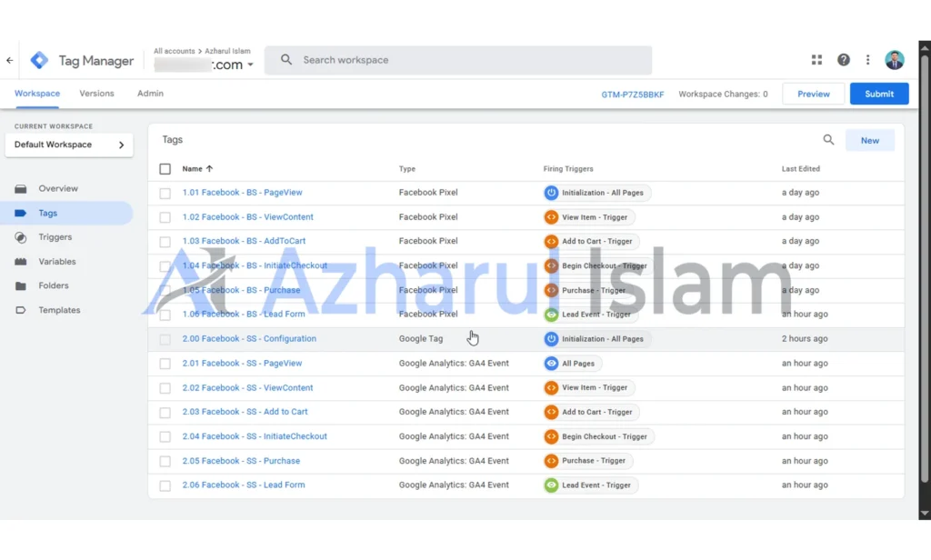Search tags using the magnifier in Tags panel
The width and height of the screenshot is (931, 560).
828,140
